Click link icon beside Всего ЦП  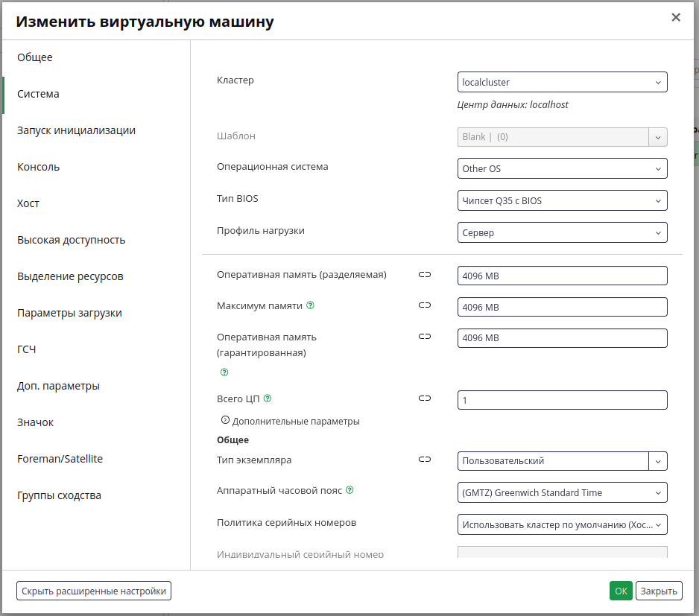(x=425, y=398)
